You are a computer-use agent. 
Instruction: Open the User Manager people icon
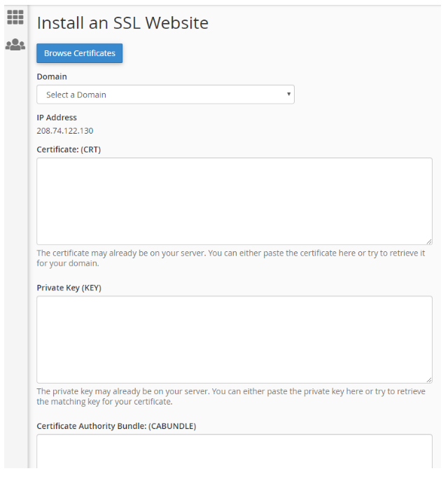click(15, 45)
